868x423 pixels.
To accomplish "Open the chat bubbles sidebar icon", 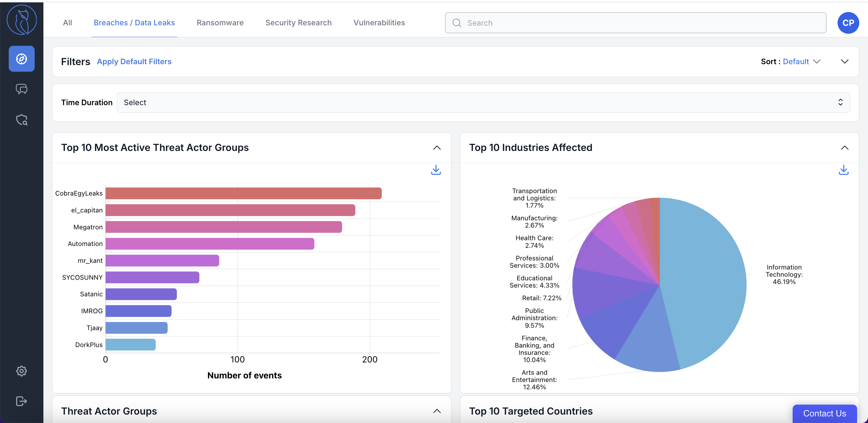I will point(22,89).
